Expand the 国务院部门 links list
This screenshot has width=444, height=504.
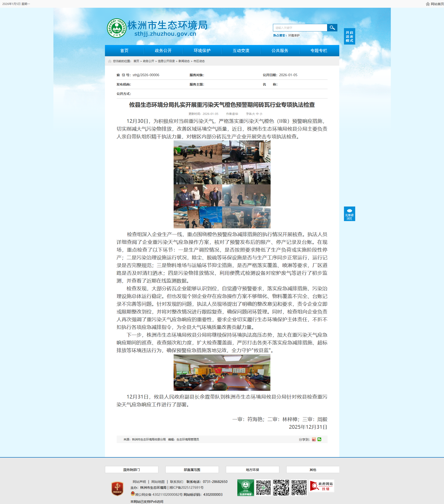click(132, 470)
